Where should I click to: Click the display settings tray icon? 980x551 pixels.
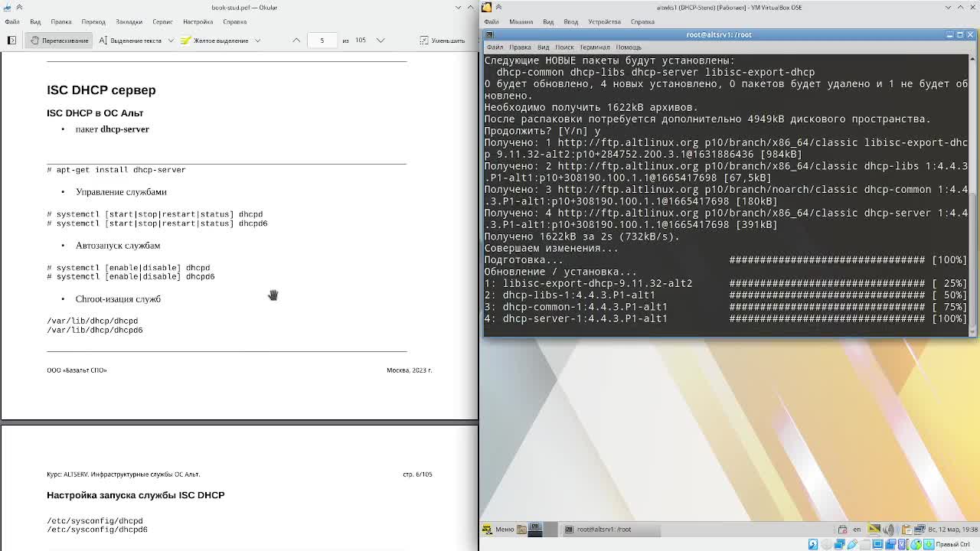874,530
